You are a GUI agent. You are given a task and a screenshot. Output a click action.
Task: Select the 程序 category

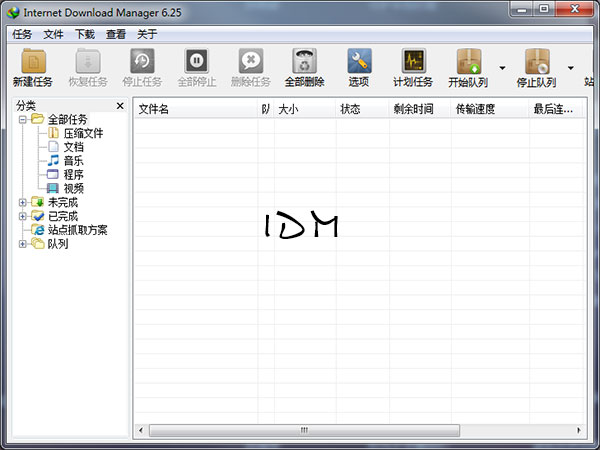[73, 174]
